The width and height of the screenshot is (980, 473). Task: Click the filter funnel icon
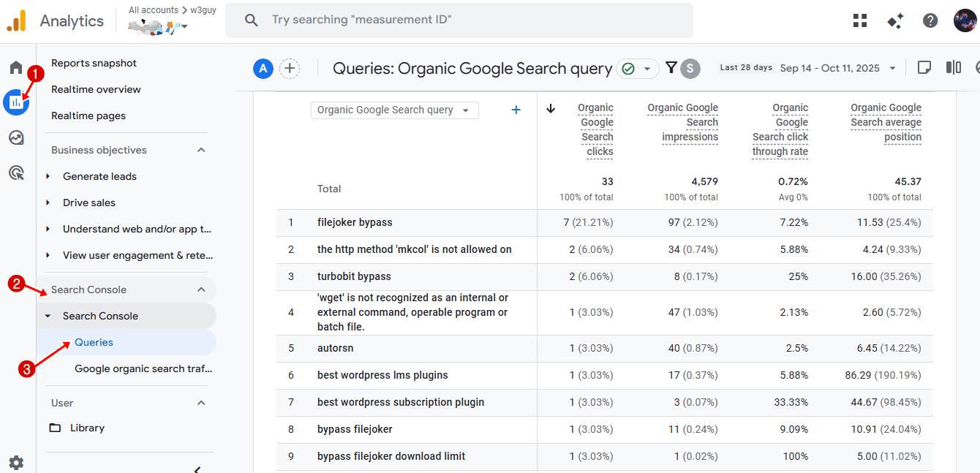pyautogui.click(x=671, y=68)
